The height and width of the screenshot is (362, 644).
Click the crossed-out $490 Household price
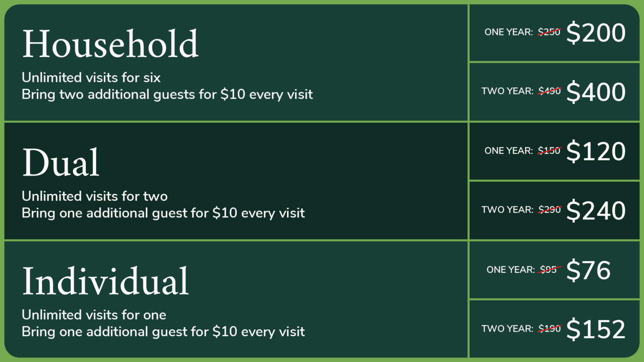[x=549, y=91]
